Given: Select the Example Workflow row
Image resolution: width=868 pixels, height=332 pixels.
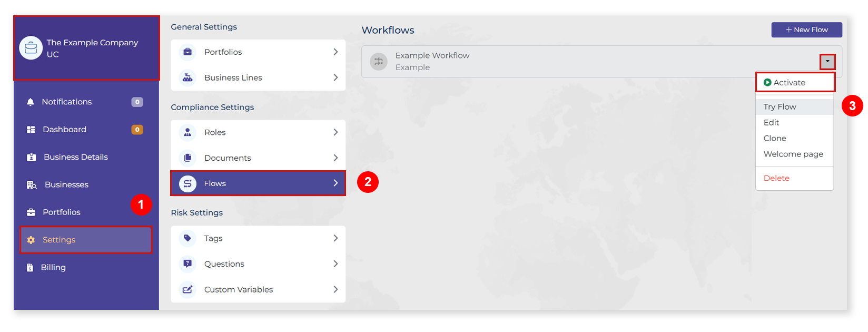Looking at the screenshot, I should tap(601, 62).
